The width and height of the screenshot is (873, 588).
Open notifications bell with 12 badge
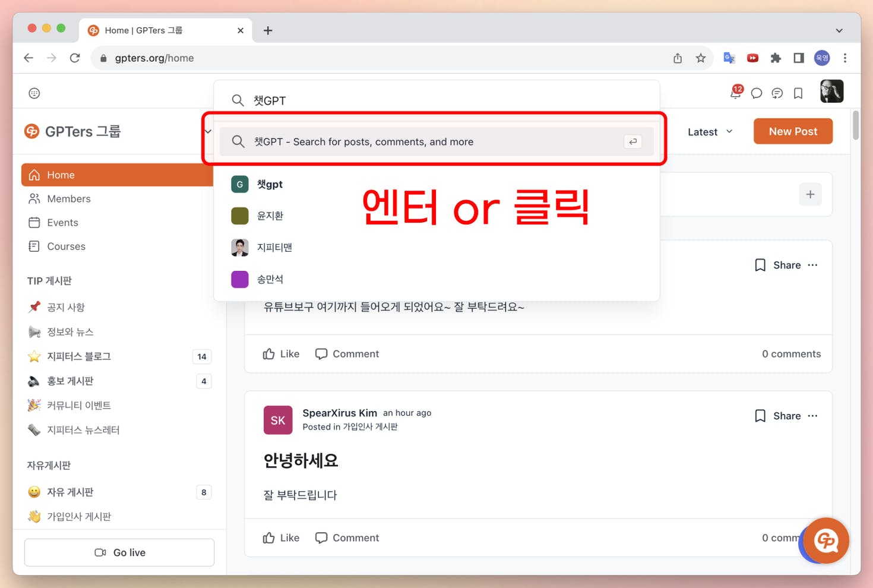point(736,92)
